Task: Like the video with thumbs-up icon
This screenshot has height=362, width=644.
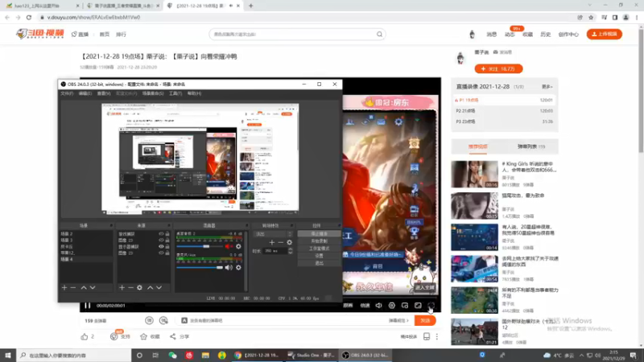Action: pyautogui.click(x=85, y=336)
